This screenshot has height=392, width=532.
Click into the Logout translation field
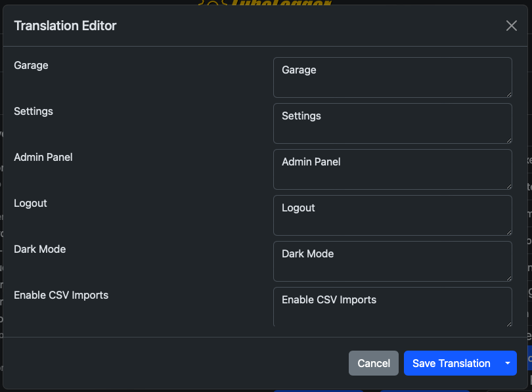click(x=392, y=215)
